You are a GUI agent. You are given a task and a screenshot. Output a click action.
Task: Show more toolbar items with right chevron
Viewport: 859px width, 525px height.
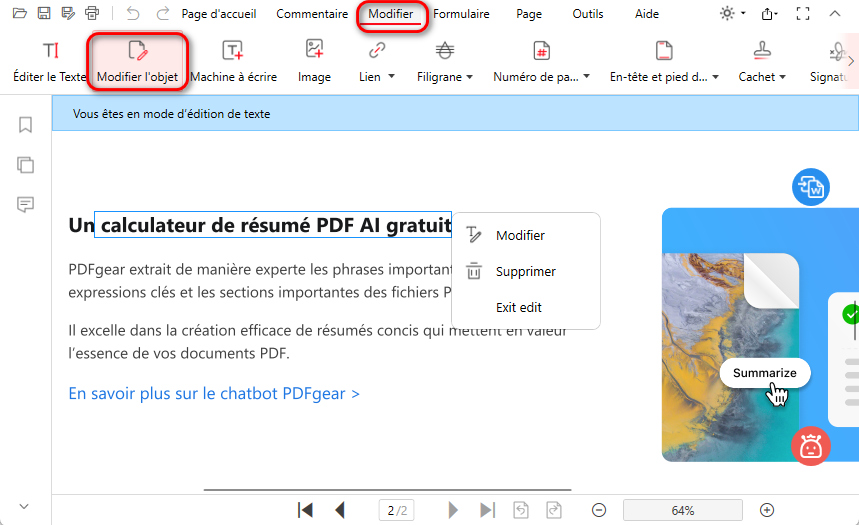click(x=851, y=61)
